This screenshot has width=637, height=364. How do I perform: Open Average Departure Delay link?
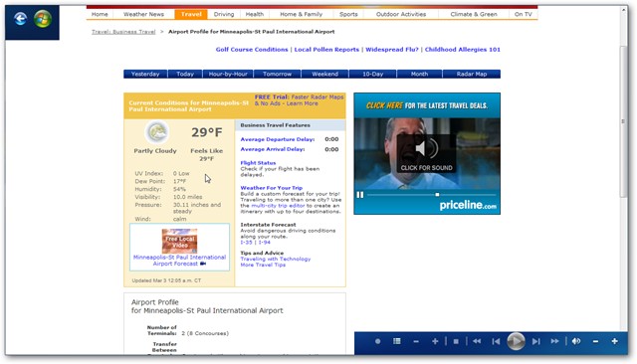pos(278,139)
